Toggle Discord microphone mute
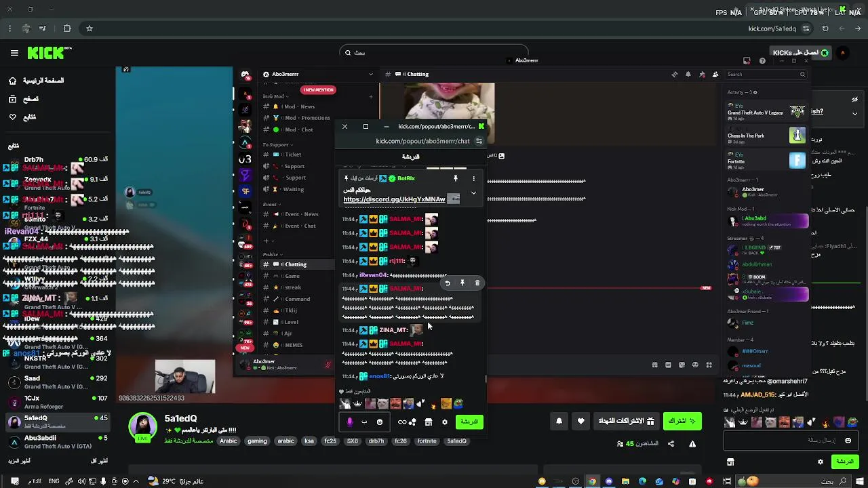The image size is (868, 488). [x=328, y=365]
